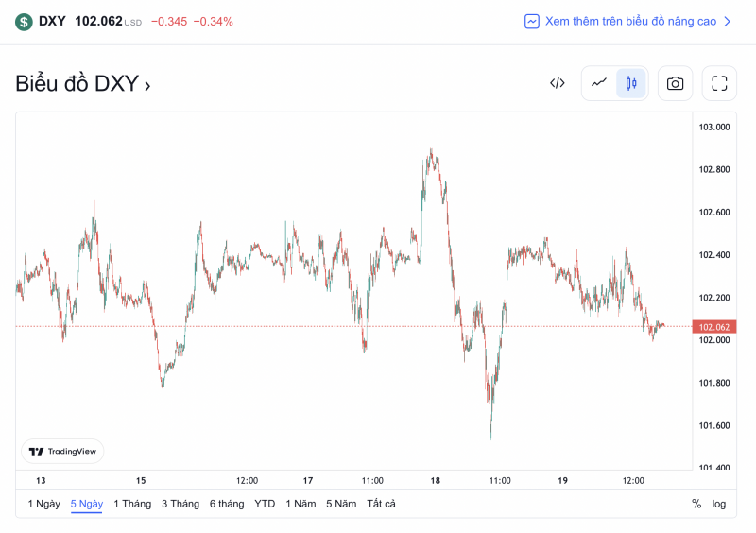Show the '1 Năm' range
This screenshot has width=756, height=533.
click(x=301, y=504)
